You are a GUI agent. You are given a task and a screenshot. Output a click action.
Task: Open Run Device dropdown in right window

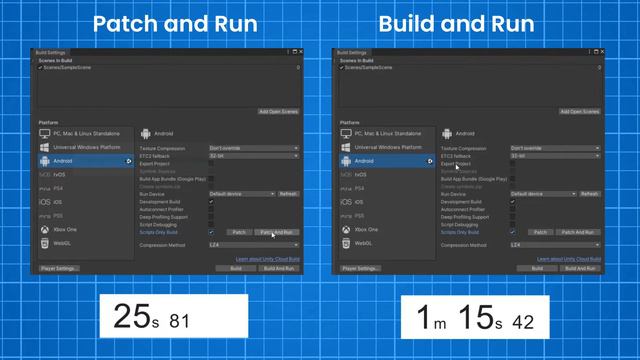coord(543,194)
